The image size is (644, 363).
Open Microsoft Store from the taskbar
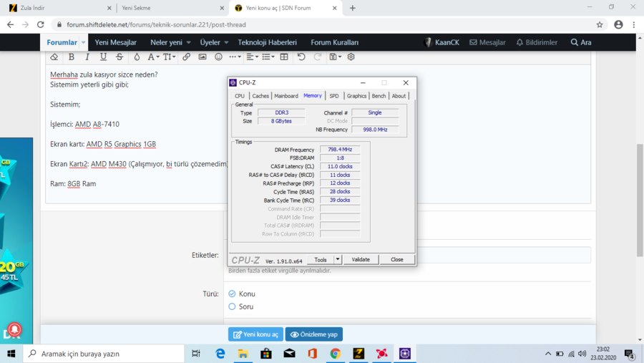click(x=266, y=354)
